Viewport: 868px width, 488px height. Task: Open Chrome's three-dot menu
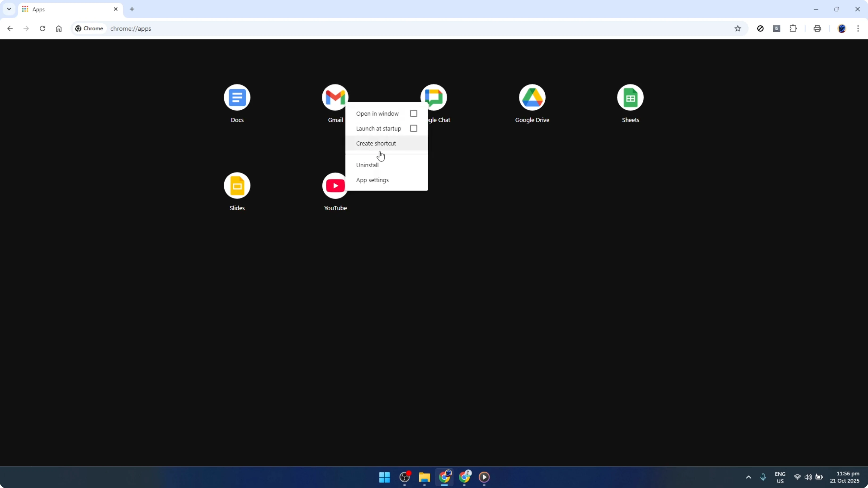click(859, 29)
